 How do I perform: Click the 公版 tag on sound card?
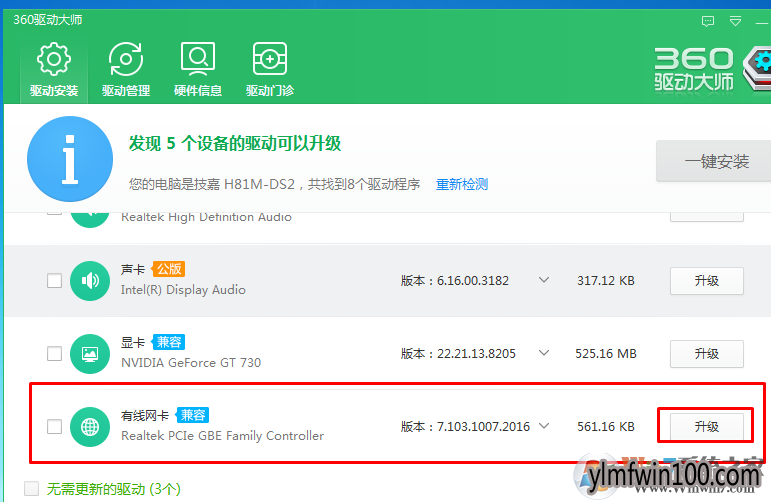pos(168,269)
